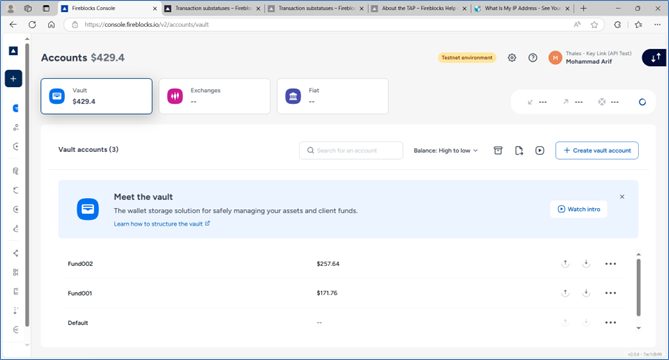The width and height of the screenshot is (669, 360).
Task: Dismiss the Meet the vault banner
Action: pos(622,197)
